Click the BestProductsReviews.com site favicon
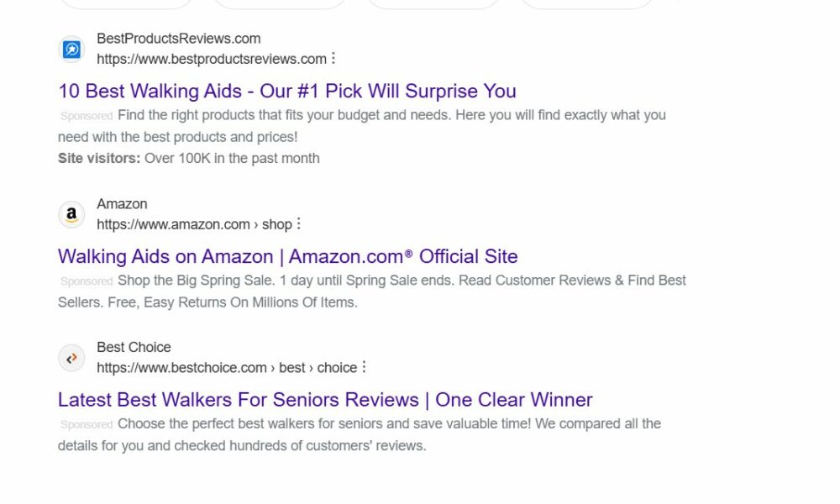This screenshot has height=504, width=840. [x=71, y=49]
